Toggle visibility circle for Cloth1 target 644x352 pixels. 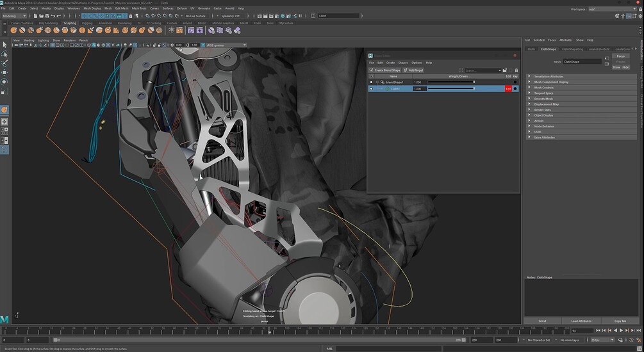point(371,89)
